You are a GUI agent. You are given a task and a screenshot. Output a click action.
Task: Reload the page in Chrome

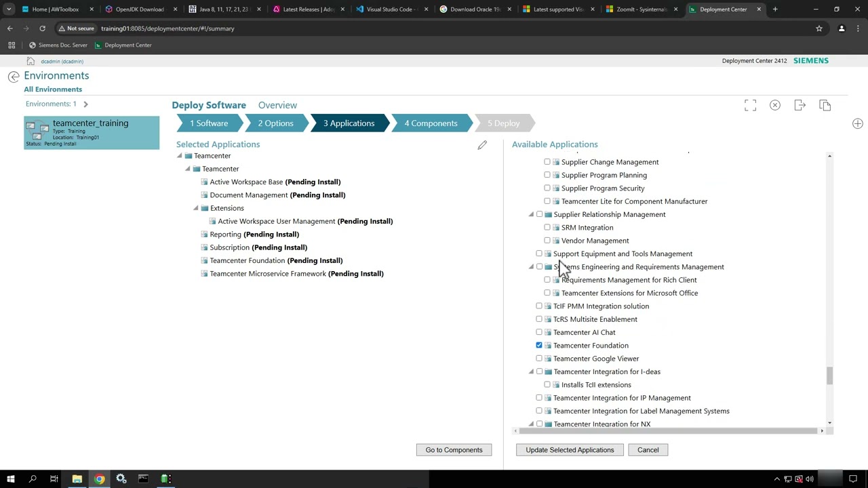pyautogui.click(x=42, y=28)
